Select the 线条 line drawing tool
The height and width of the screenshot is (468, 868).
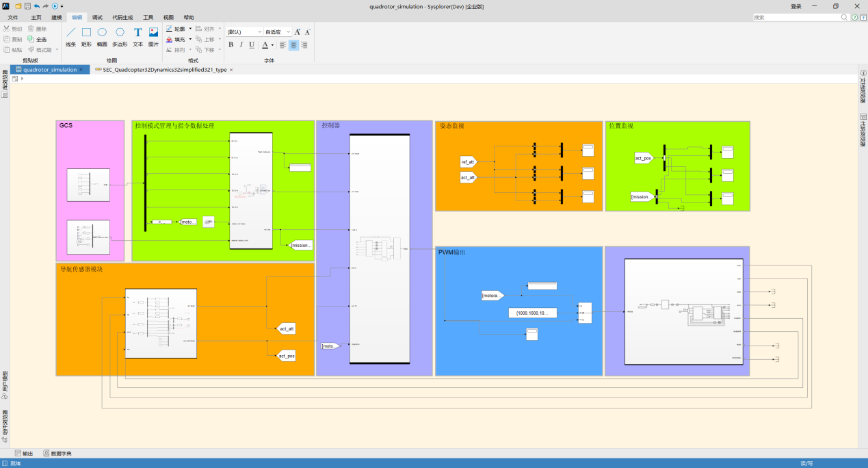point(70,36)
